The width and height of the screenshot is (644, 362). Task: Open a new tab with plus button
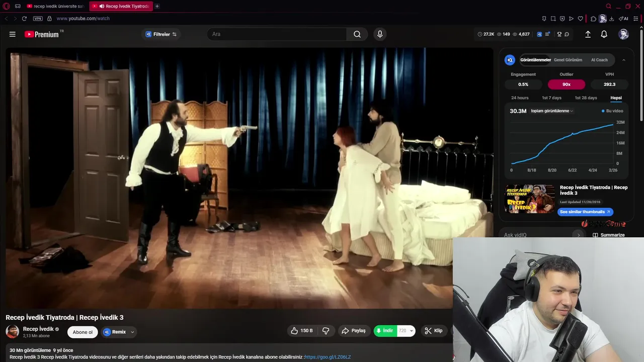pos(157,6)
